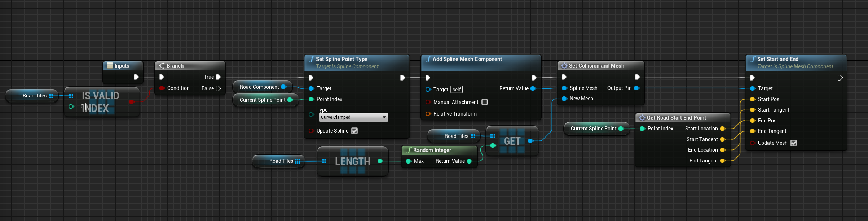Click the Branch node title
The height and width of the screenshot is (221, 868).
pyautogui.click(x=175, y=66)
